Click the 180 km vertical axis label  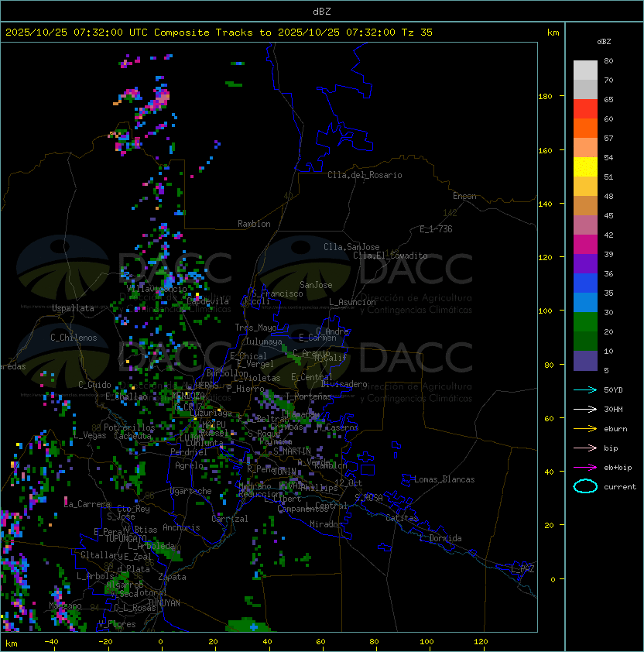[545, 96]
